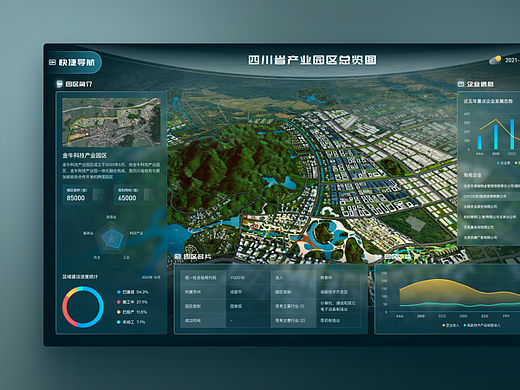Click the 高新技术开发区 table cell
This screenshot has height=390, width=520.
pos(339,292)
